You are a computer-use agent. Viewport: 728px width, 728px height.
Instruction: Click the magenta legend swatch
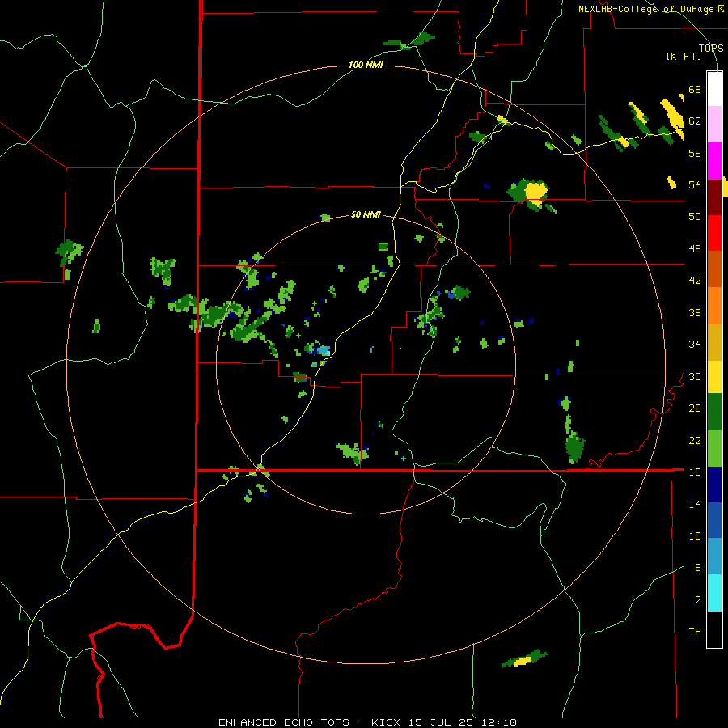tap(714, 161)
